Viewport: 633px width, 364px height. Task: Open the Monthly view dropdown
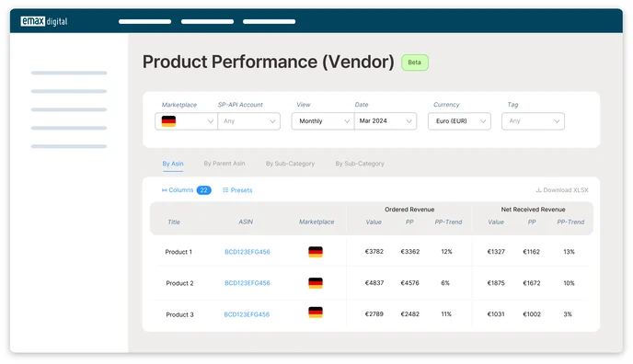tap(323, 121)
